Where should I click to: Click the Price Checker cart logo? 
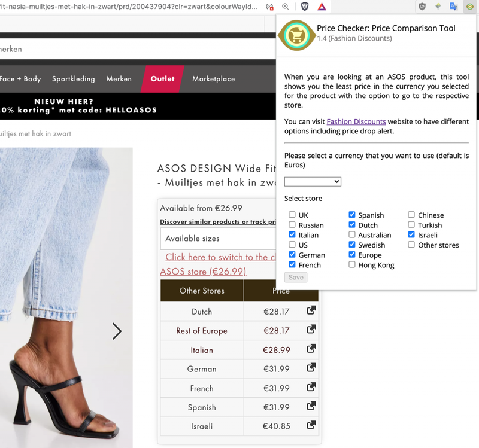pyautogui.click(x=296, y=35)
